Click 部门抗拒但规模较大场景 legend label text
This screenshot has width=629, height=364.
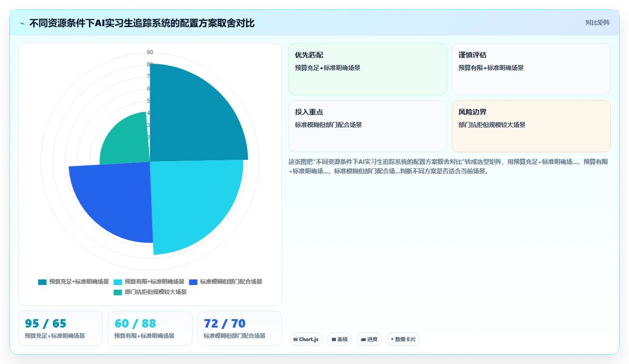(156, 292)
